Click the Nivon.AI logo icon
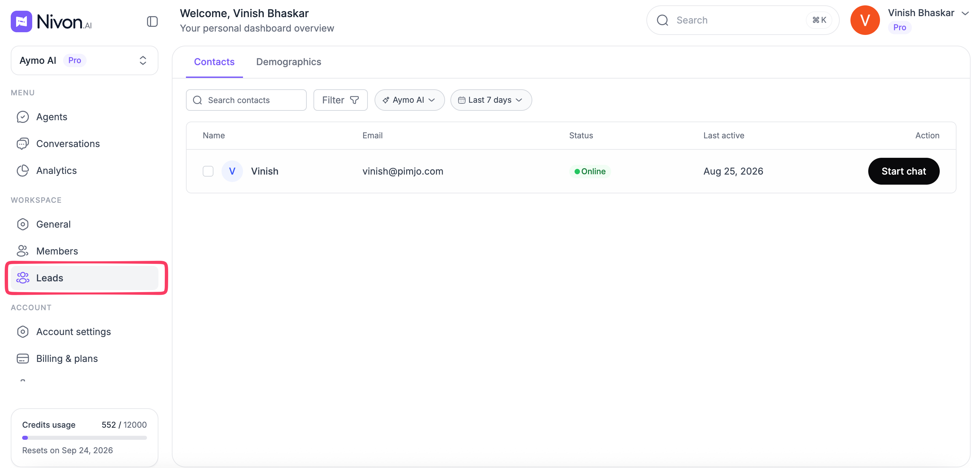This screenshot has height=468, width=980. coord(21,21)
